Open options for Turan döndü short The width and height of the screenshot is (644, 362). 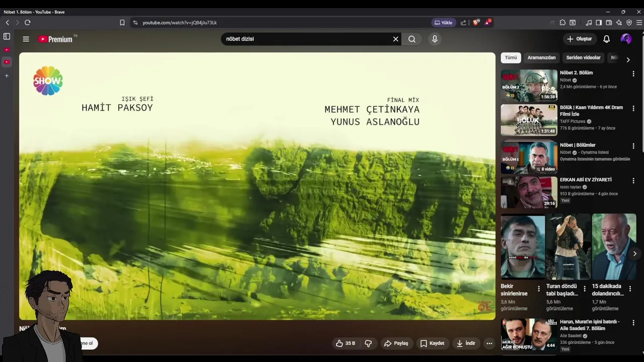coord(585,289)
